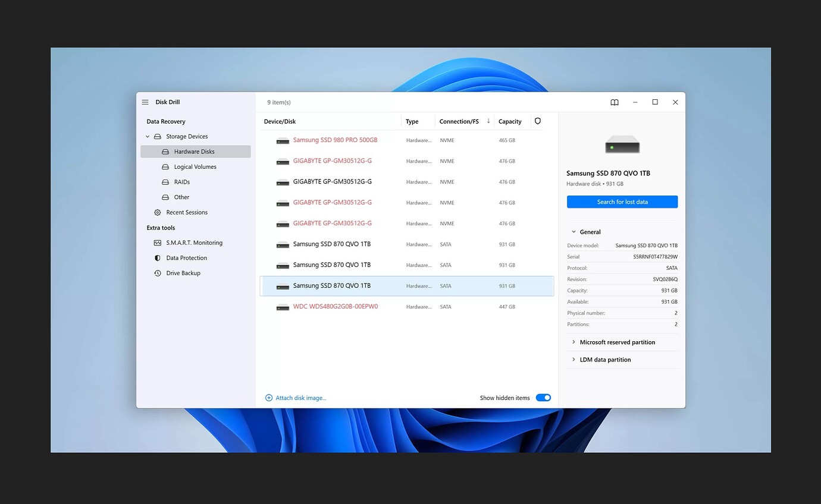Viewport: 821px width, 504px height.
Task: Toggle the Show hidden items switch
Action: coord(543,398)
